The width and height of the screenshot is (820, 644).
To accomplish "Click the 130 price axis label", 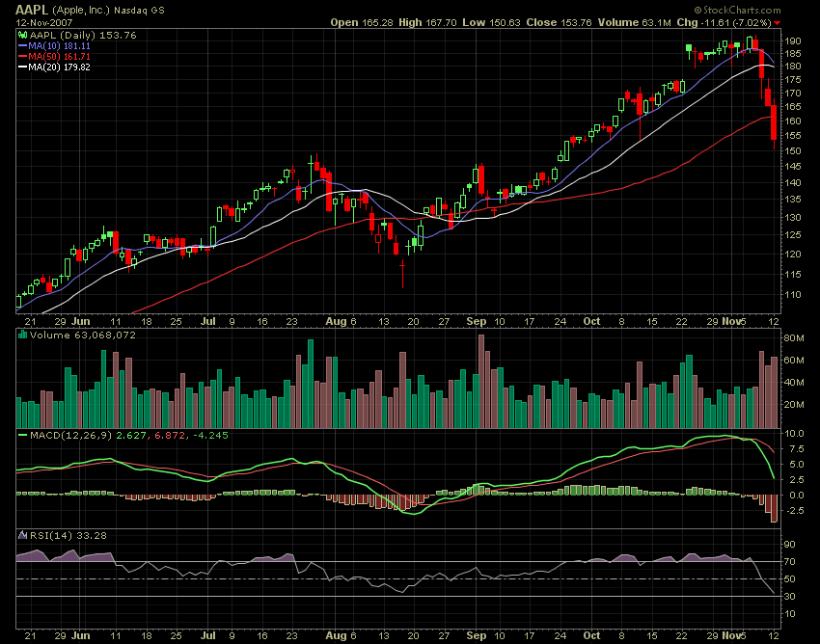I will pyautogui.click(x=792, y=218).
